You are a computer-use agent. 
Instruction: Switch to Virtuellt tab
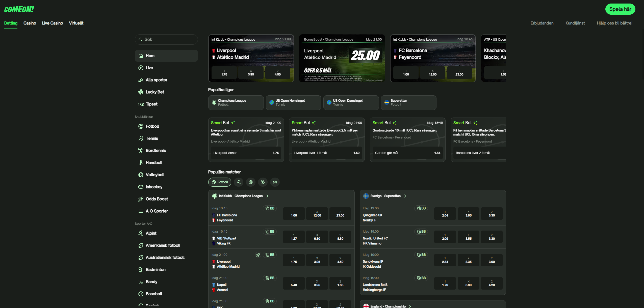coord(76,23)
